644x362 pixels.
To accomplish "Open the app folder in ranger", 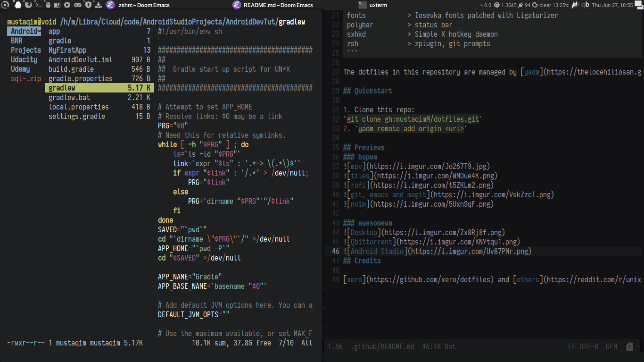I will click(x=99, y=31).
